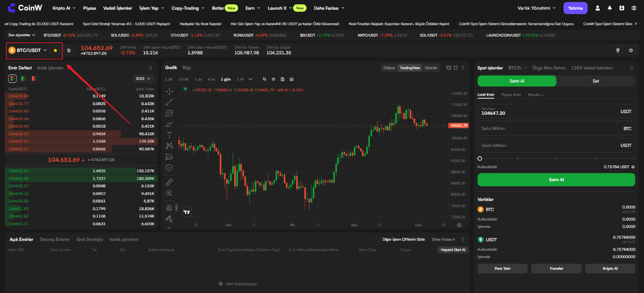The image size is (644, 293).
Task: Click the Transfer button
Action: pyautogui.click(x=556, y=268)
